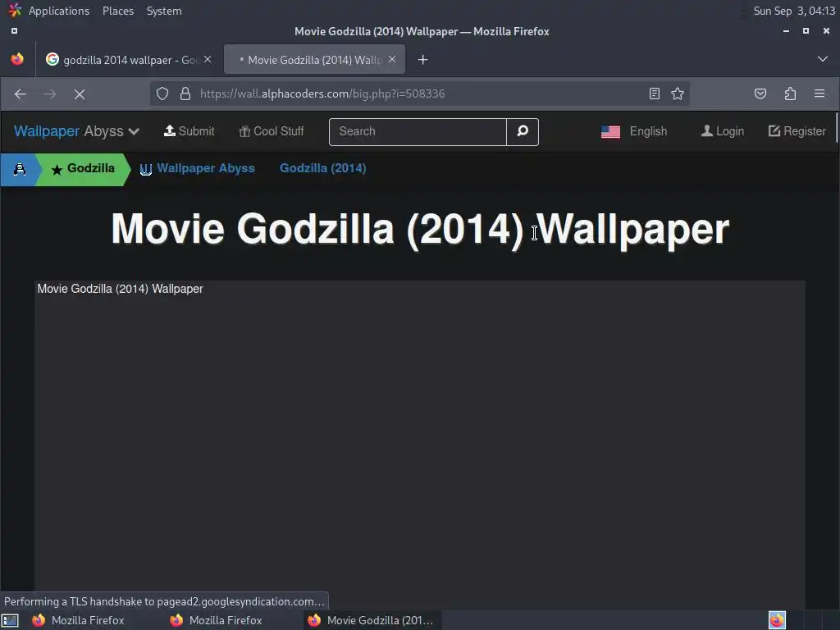The image size is (840, 630).
Task: Open the Save to Pocket icon
Action: coord(760,94)
